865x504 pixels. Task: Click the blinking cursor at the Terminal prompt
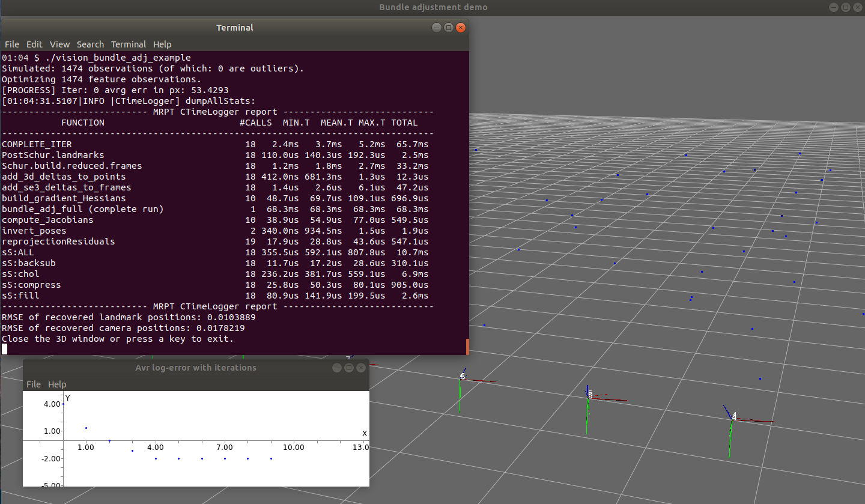pyautogui.click(x=4, y=349)
